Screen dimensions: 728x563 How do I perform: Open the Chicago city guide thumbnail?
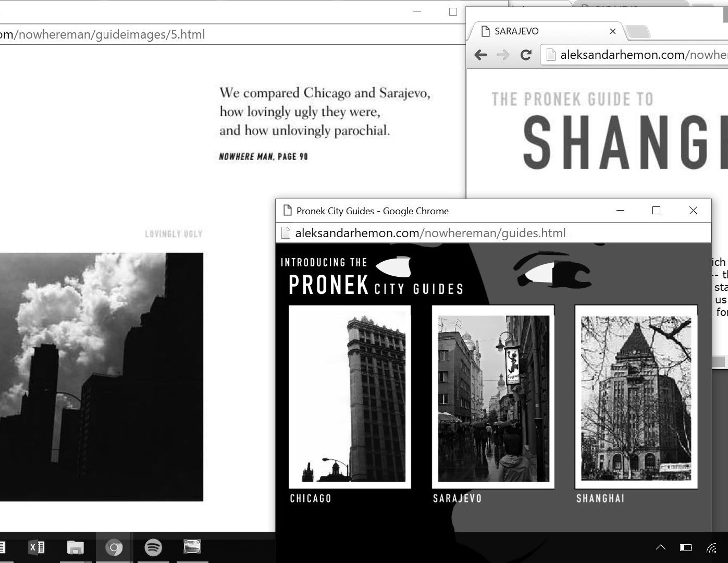pyautogui.click(x=350, y=397)
